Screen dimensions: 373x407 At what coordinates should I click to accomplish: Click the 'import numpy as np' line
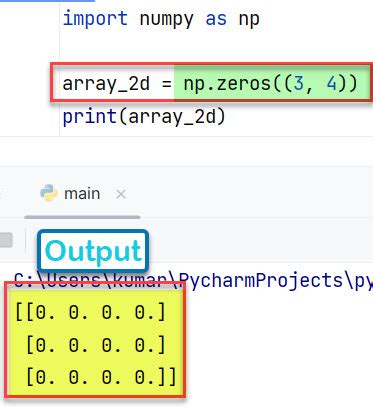pos(161,19)
